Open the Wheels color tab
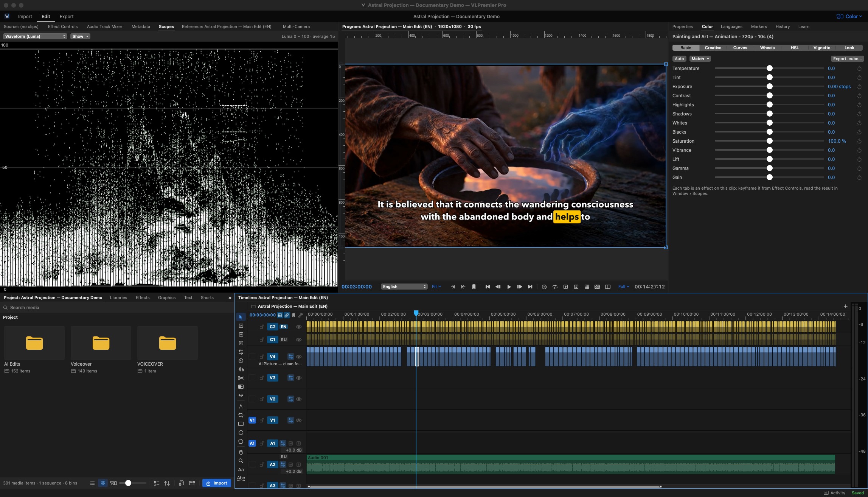 pos(767,48)
